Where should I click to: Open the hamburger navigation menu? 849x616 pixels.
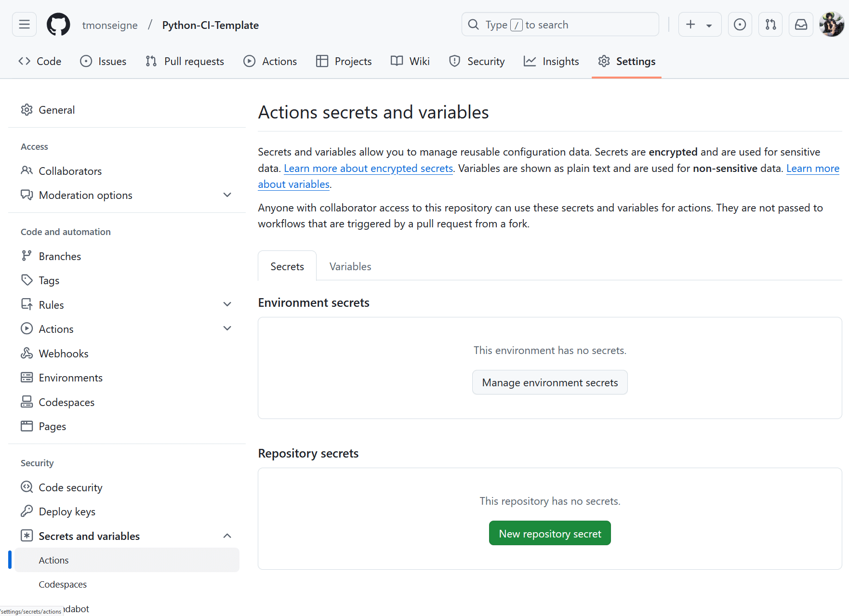pos(24,25)
